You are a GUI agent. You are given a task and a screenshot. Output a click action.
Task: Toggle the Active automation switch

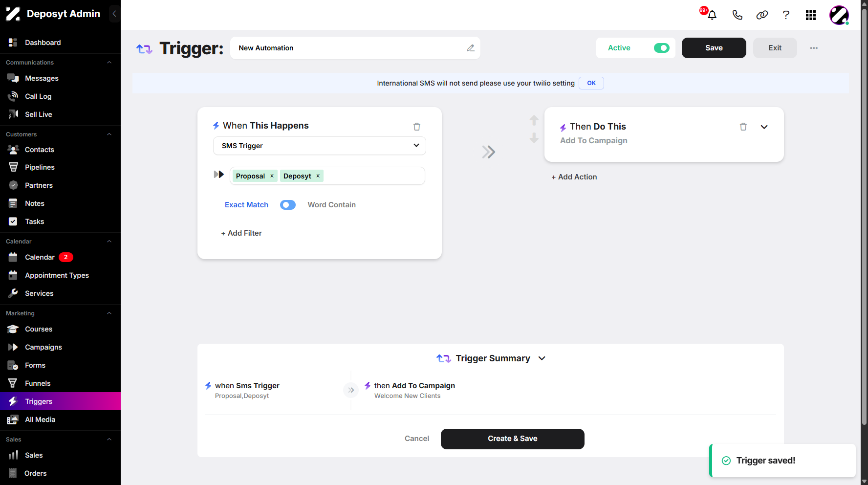coord(662,48)
